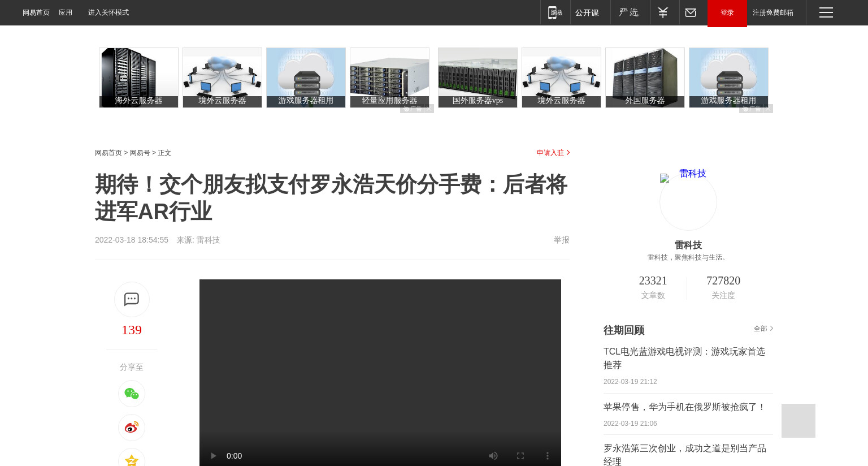Click 网易号 breadcrumb link

[x=140, y=153]
